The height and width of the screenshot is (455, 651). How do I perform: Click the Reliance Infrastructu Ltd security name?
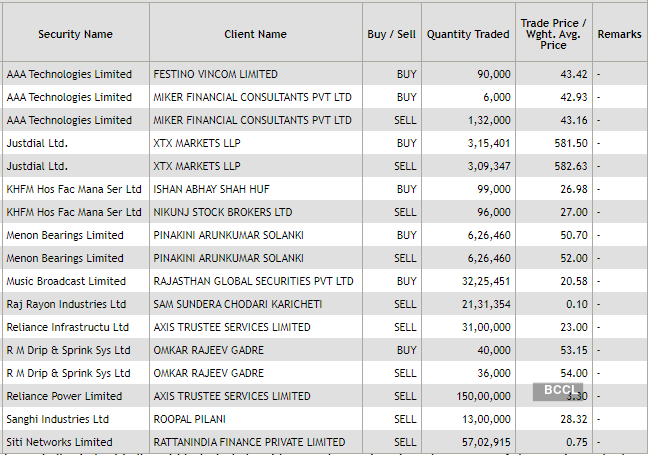pos(68,327)
